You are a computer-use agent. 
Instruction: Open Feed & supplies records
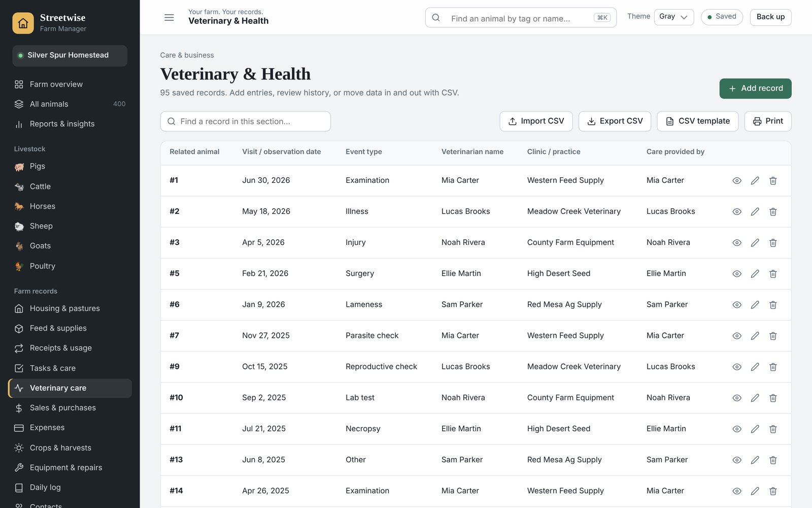click(70, 328)
